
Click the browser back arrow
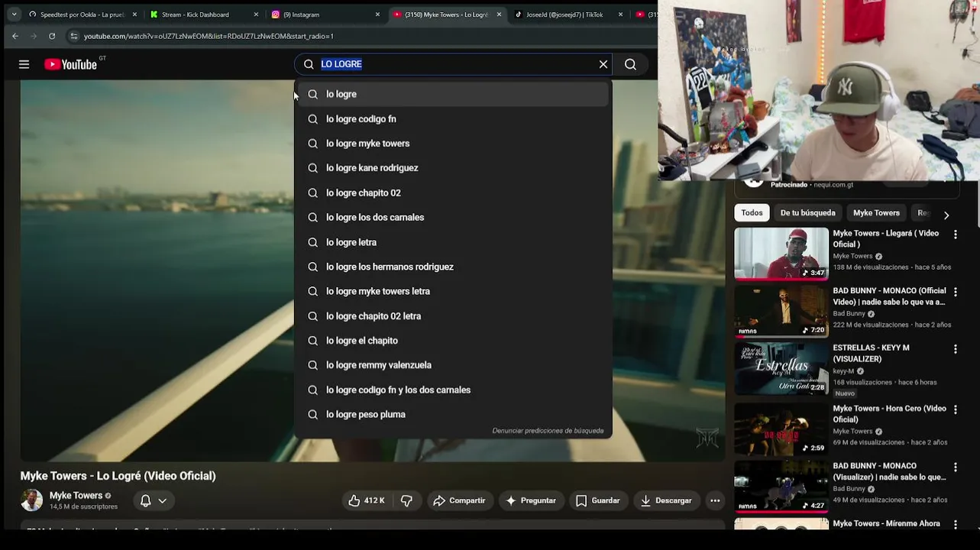(15, 36)
